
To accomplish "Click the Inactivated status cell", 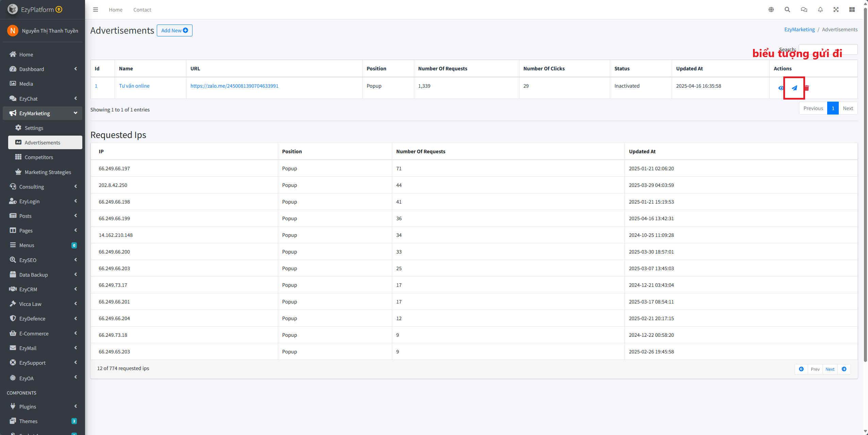I will (641, 88).
